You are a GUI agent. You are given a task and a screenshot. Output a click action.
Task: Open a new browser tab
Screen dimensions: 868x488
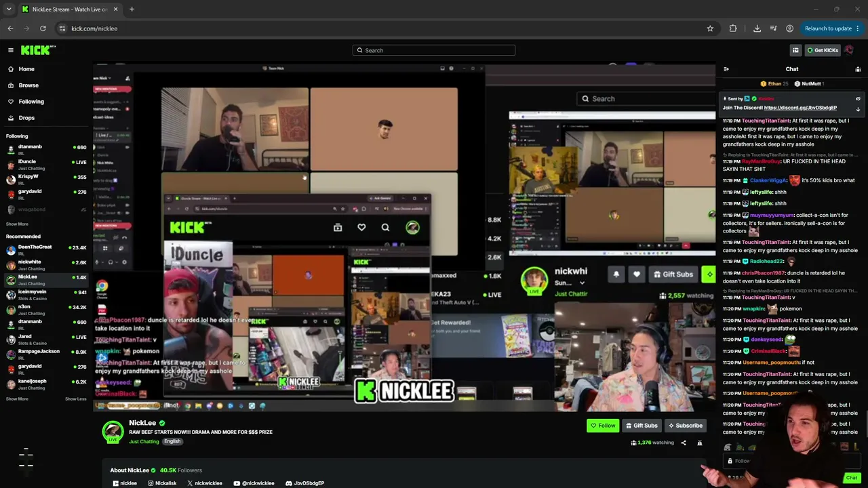(x=132, y=9)
